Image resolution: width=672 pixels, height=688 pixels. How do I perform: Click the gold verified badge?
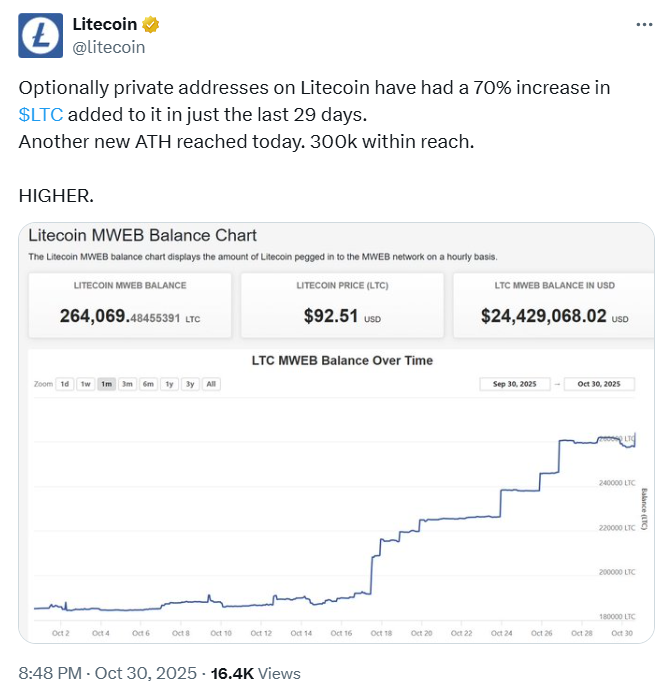[x=151, y=25]
